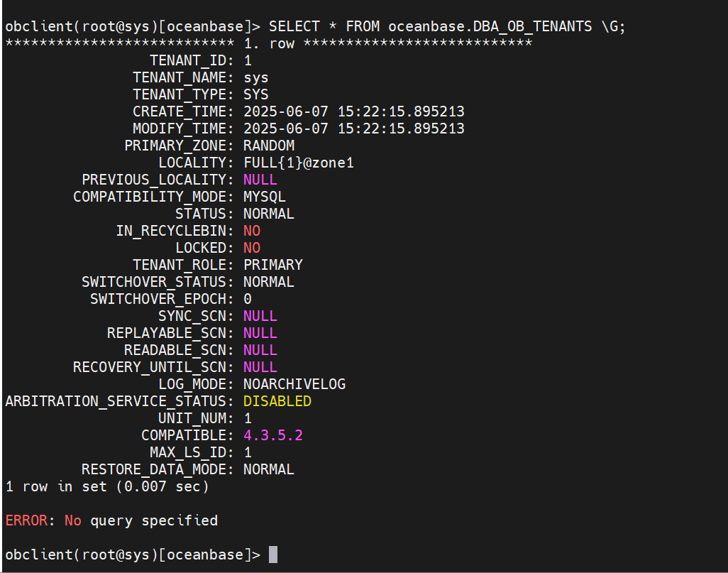
Task: Click the SELECT query command line
Action: click(x=315, y=26)
